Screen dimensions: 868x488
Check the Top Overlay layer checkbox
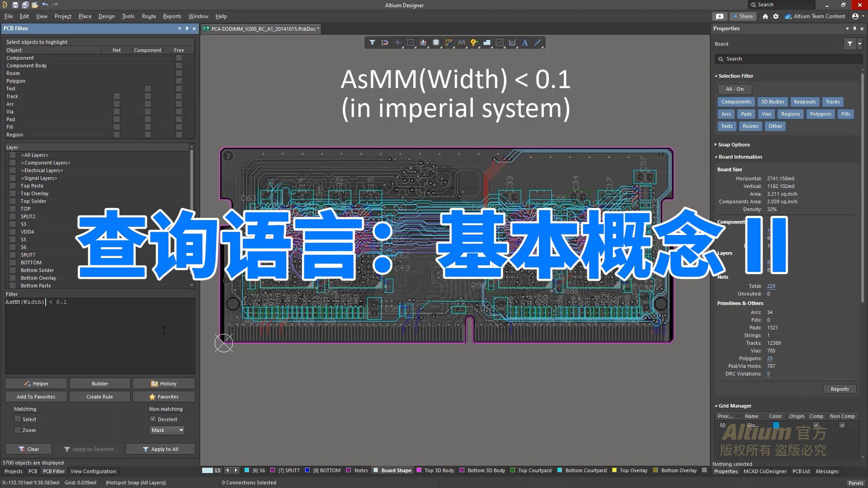coord(13,193)
